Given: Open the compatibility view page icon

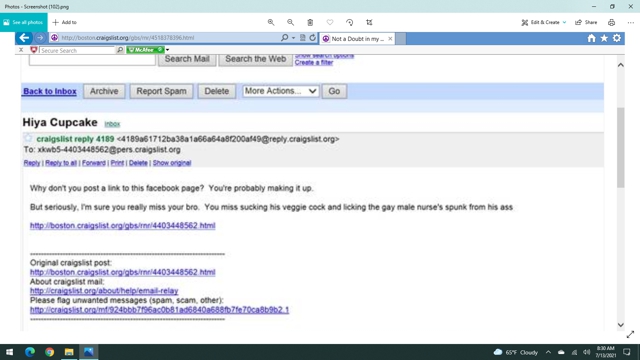Looking at the screenshot, I should 302,38.
